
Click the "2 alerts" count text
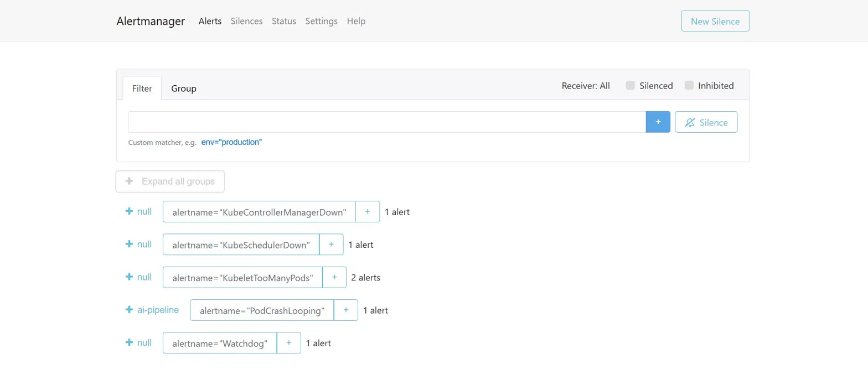point(366,278)
